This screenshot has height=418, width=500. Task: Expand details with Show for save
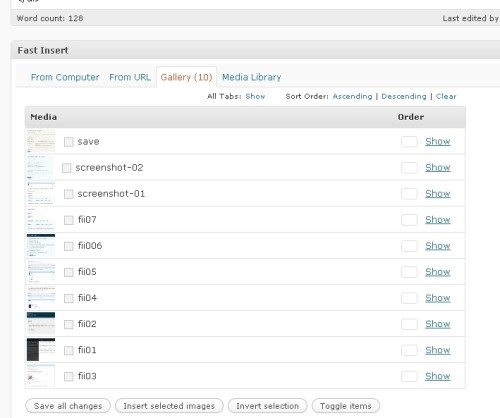click(438, 141)
